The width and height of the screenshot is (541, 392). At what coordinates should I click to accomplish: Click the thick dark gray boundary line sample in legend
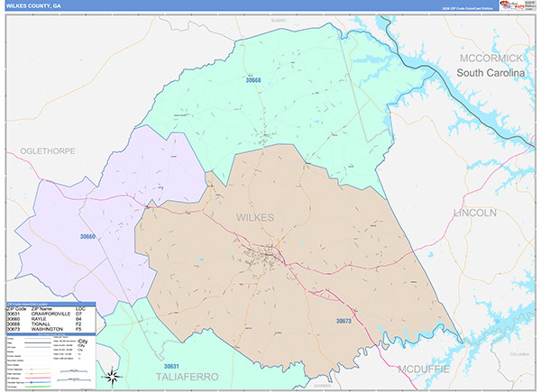[38, 342]
